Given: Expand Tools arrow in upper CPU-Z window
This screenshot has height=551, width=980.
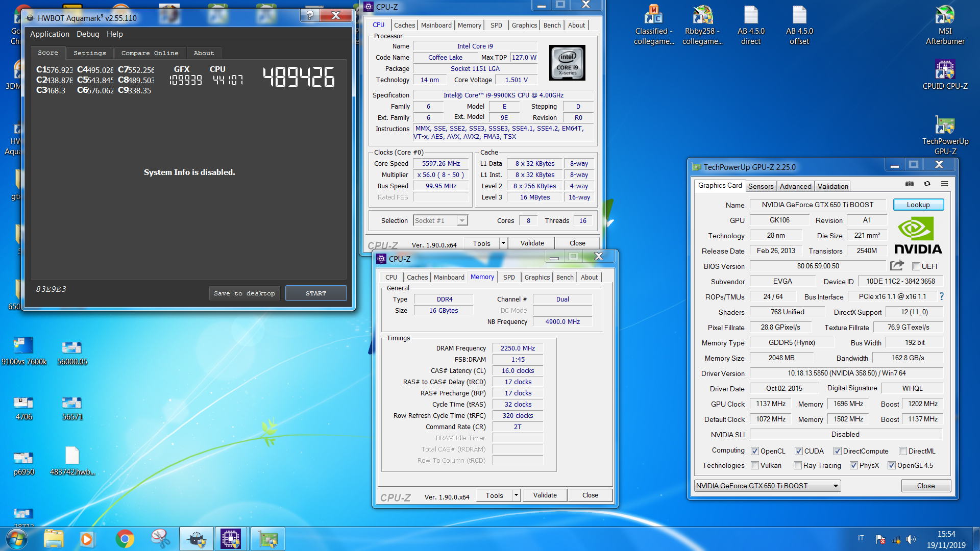Looking at the screenshot, I should [503, 243].
